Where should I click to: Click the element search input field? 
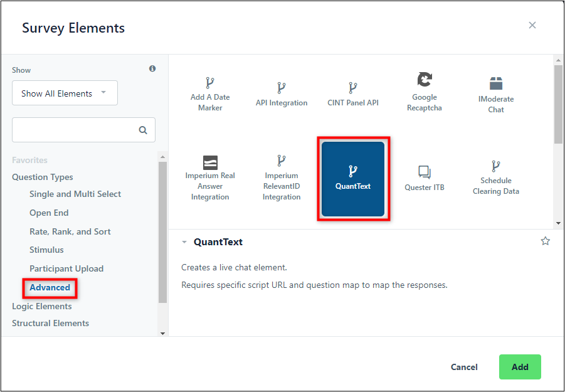[x=83, y=130]
